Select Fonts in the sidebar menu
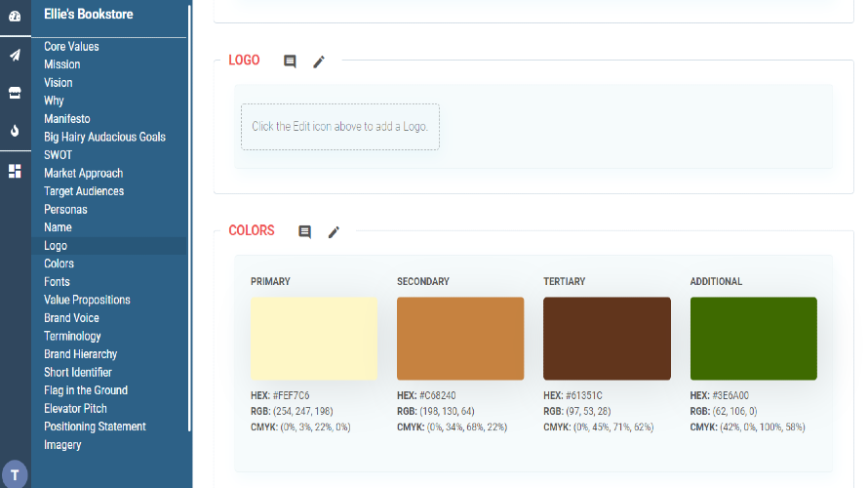The width and height of the screenshot is (868, 488). 58,282
